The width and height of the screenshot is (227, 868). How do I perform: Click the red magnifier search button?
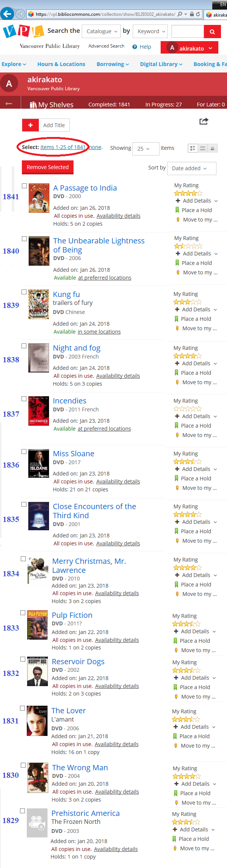tap(212, 32)
